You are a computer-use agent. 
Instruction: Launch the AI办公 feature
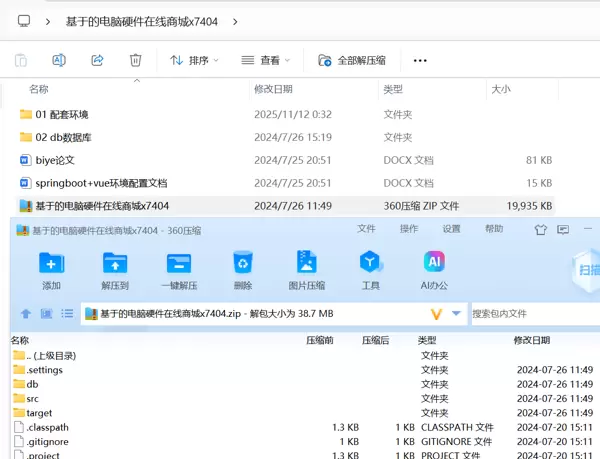[434, 263]
